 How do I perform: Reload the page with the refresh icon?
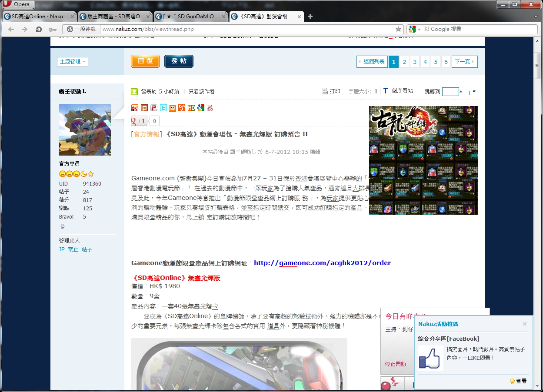[x=39, y=29]
